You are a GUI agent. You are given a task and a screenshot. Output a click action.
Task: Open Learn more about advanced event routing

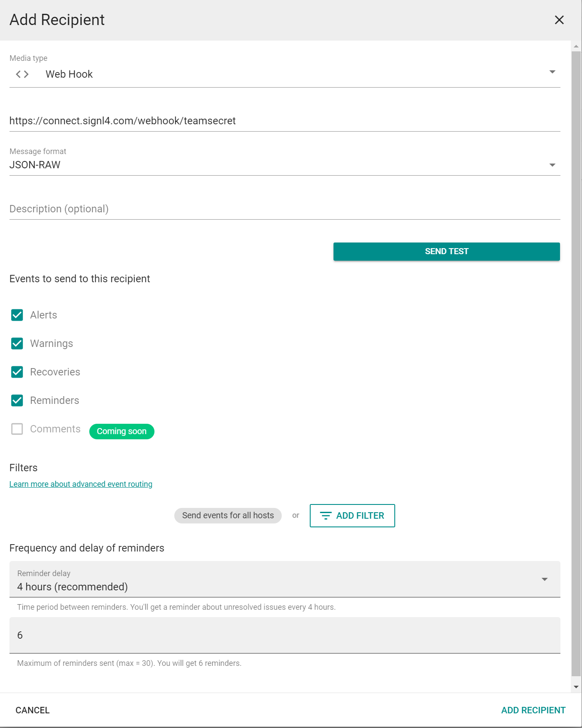click(x=81, y=484)
